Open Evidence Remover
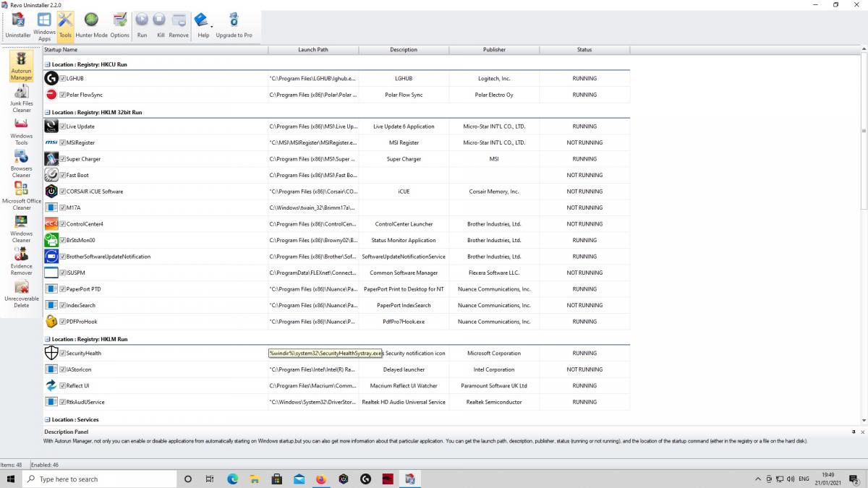Viewport: 868px width, 488px height. (22, 261)
